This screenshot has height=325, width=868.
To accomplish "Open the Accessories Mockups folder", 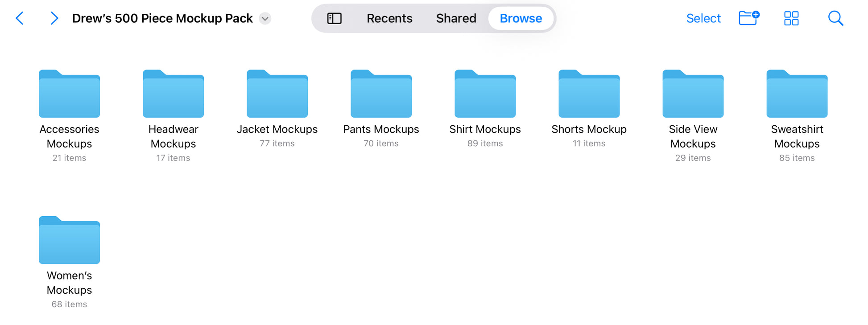I will (69, 94).
